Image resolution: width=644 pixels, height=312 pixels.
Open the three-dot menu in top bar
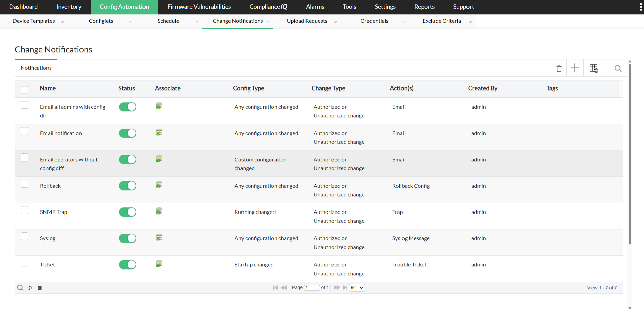click(640, 7)
